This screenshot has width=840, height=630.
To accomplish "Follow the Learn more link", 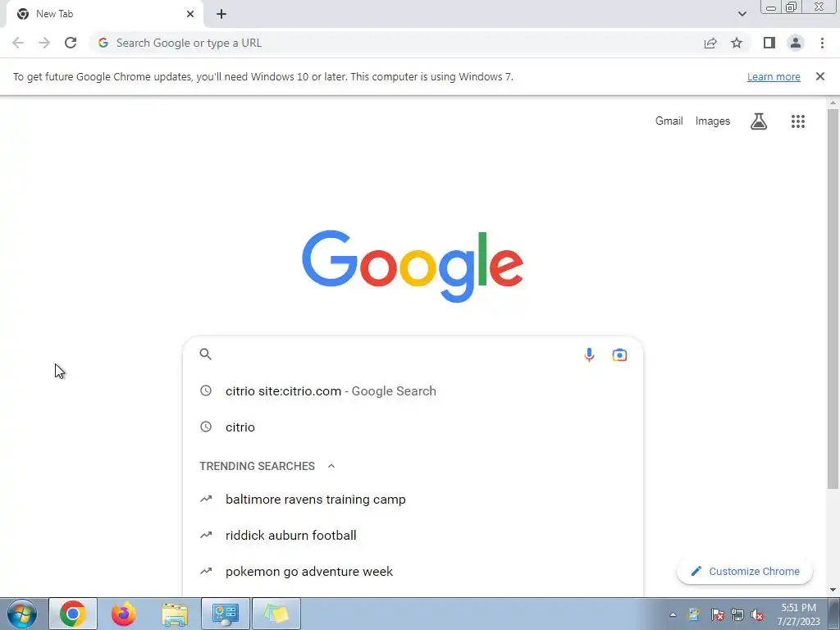I will 774,76.
